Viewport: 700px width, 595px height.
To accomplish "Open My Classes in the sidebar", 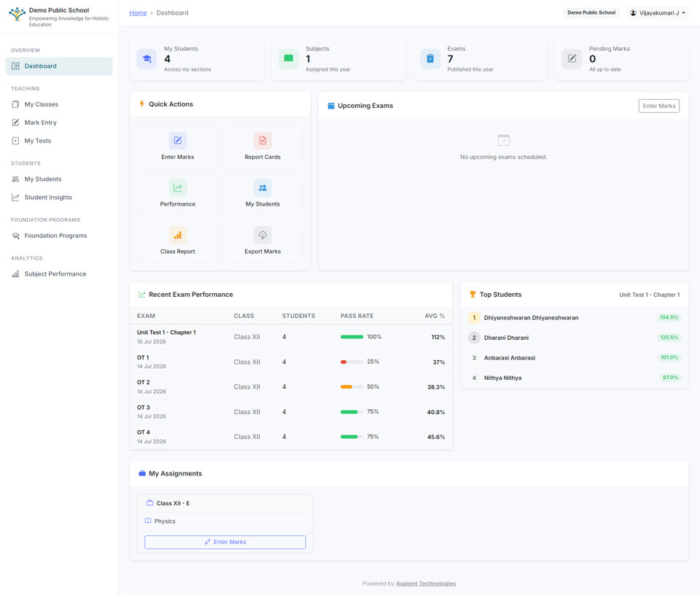I will (59, 104).
